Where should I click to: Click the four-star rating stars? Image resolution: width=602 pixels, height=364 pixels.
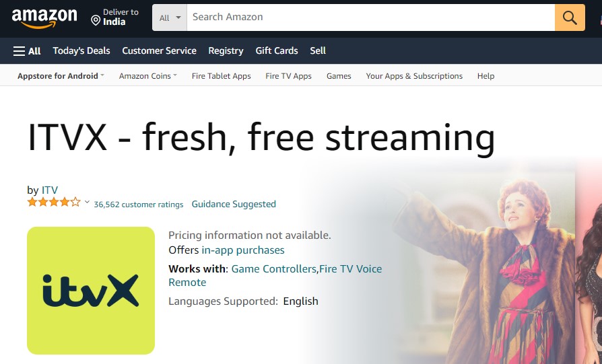click(x=54, y=202)
